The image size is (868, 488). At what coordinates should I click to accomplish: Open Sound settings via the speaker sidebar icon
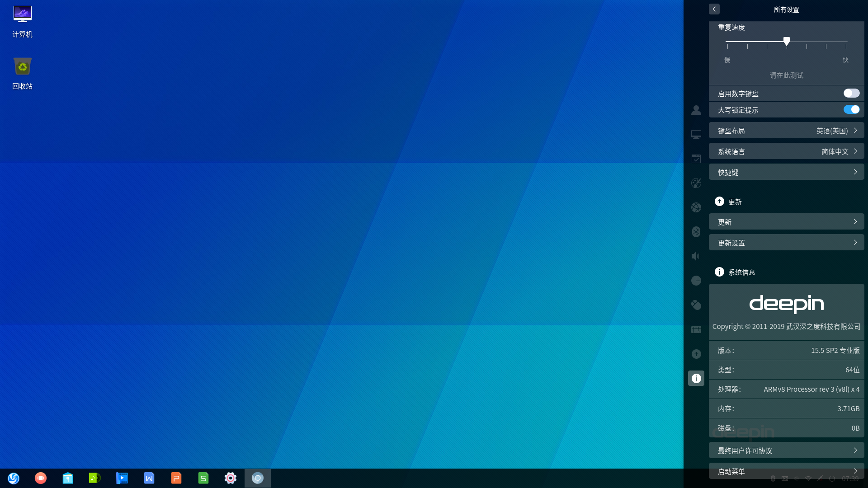pos(696,256)
